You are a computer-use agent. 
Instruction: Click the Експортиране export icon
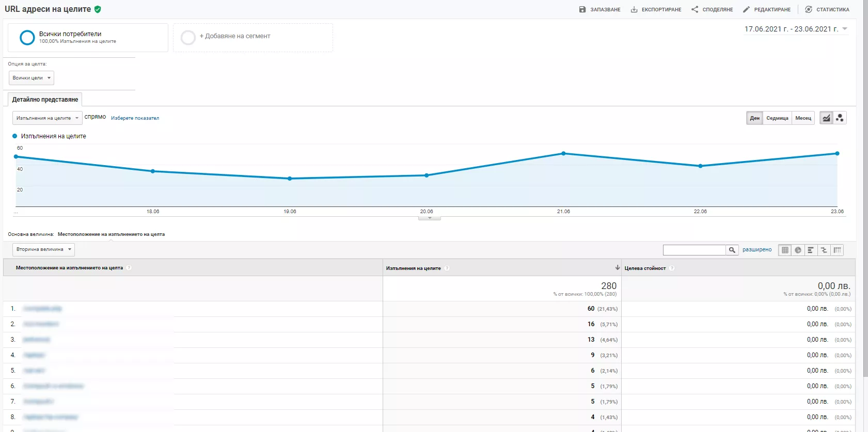pos(634,9)
